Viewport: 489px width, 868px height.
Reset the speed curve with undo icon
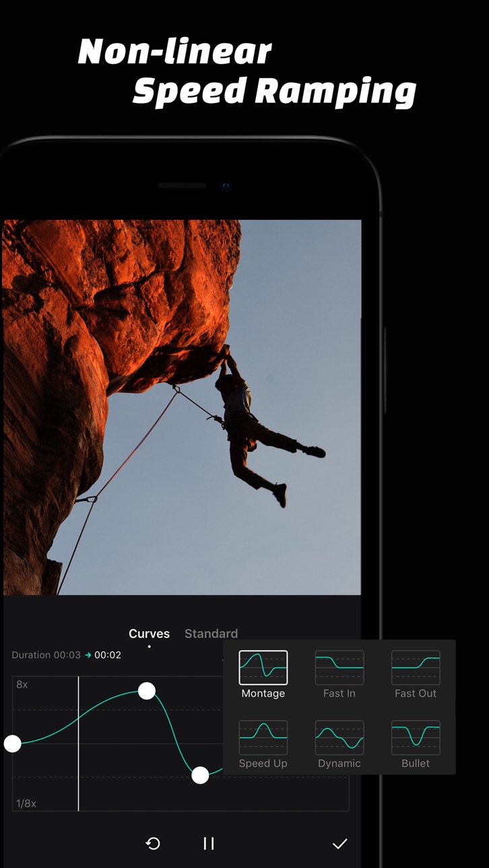click(153, 843)
